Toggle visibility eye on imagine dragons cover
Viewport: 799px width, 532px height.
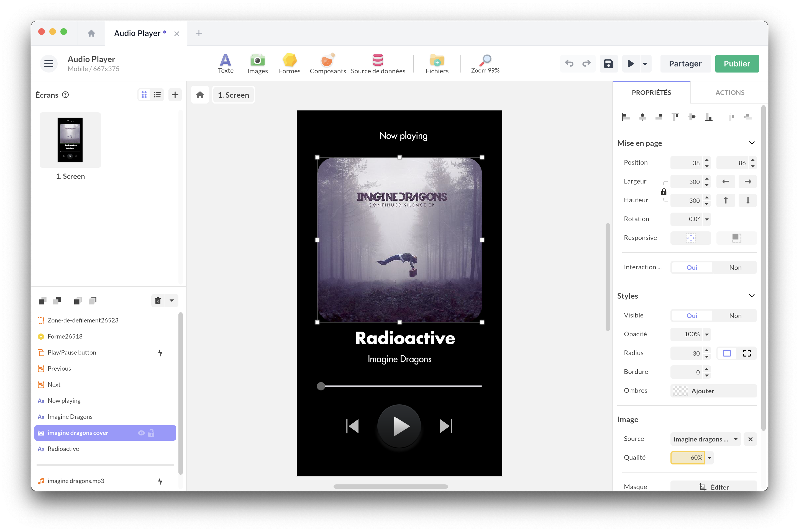[141, 433]
